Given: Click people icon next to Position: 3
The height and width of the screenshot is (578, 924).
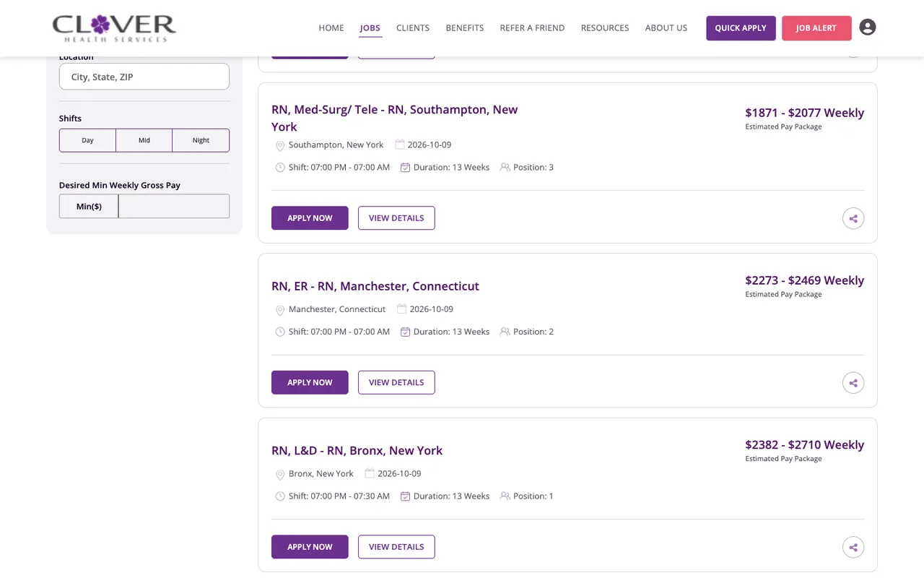Looking at the screenshot, I should pyautogui.click(x=505, y=168).
